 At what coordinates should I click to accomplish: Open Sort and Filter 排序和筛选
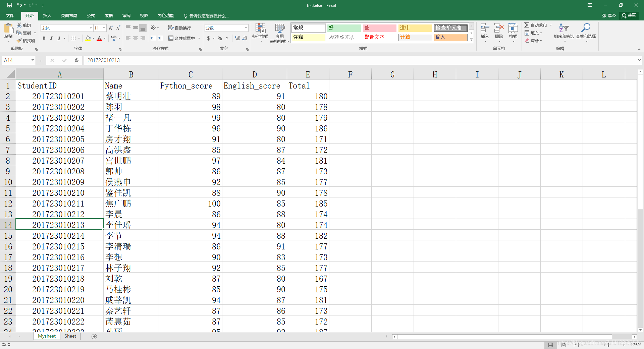click(x=564, y=32)
